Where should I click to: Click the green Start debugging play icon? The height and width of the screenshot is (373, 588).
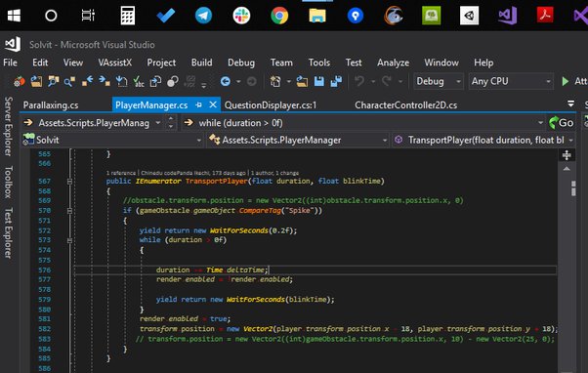click(x=566, y=81)
